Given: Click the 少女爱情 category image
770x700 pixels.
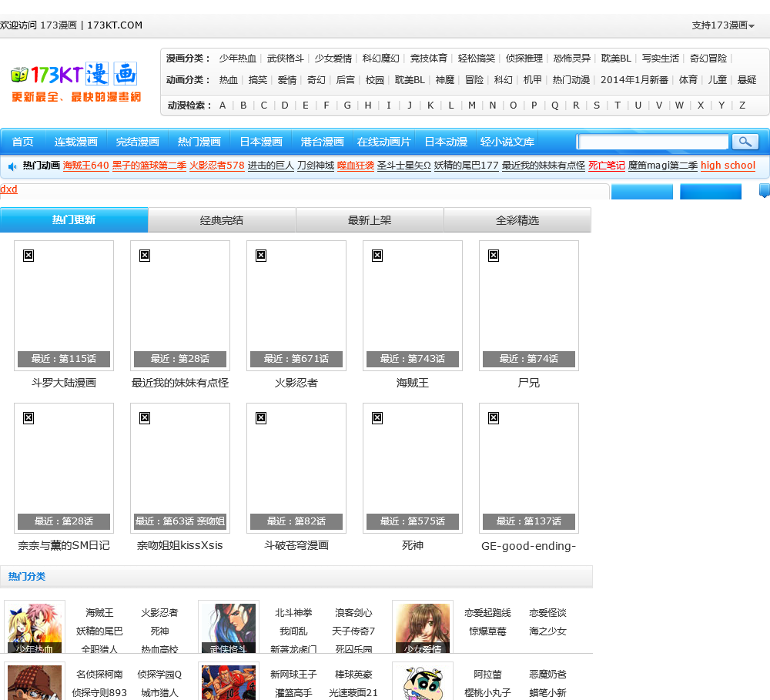Looking at the screenshot, I should [422, 628].
